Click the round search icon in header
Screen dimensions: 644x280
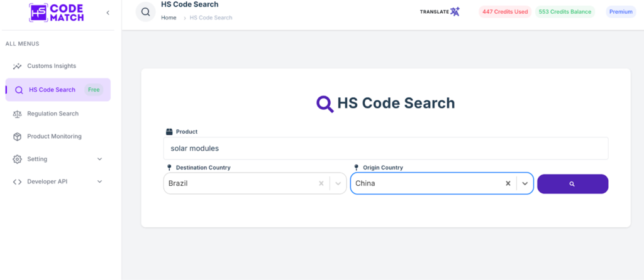[x=145, y=12]
